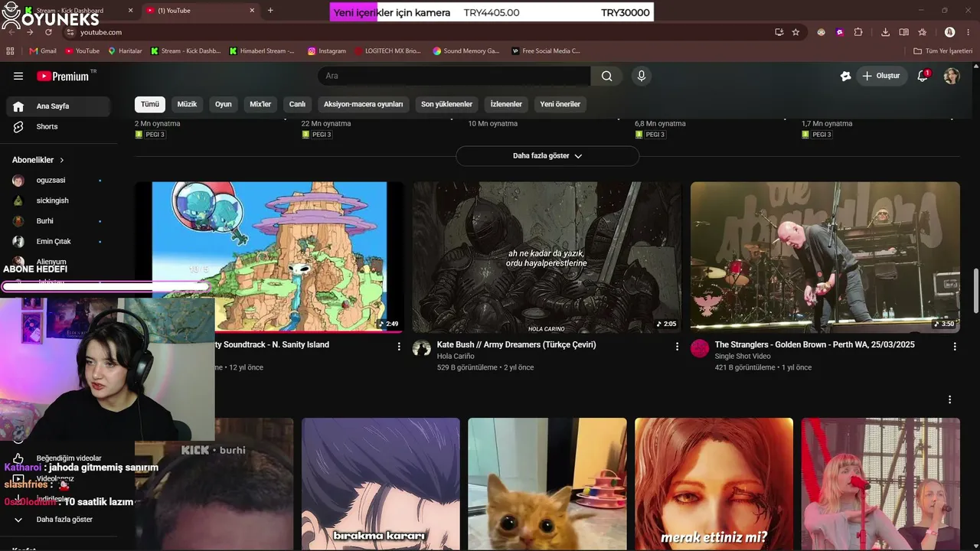Open the Kate Bush Army Dreamers title
Screen dimensions: 980x551
tap(516, 345)
